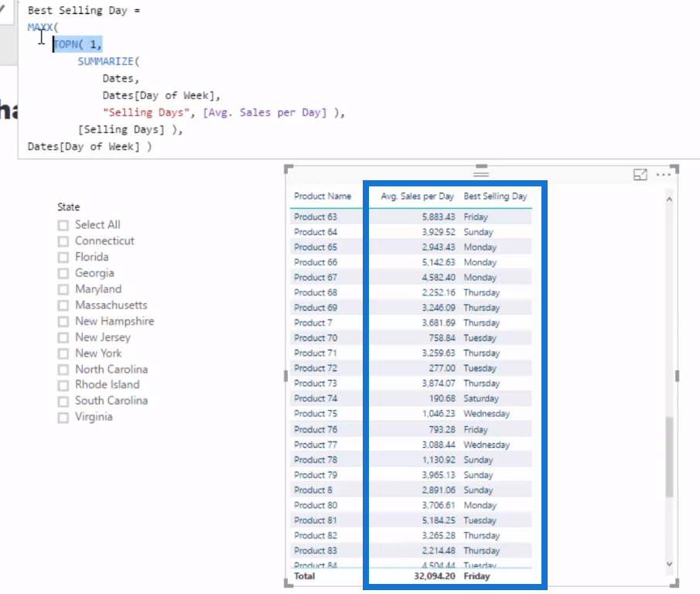
Task: Click the Product 73 cell
Action: [x=315, y=384]
